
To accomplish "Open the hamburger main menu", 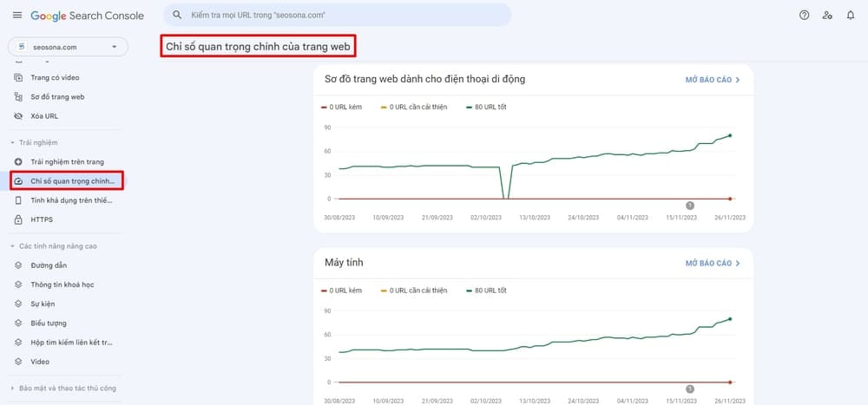I will (17, 15).
